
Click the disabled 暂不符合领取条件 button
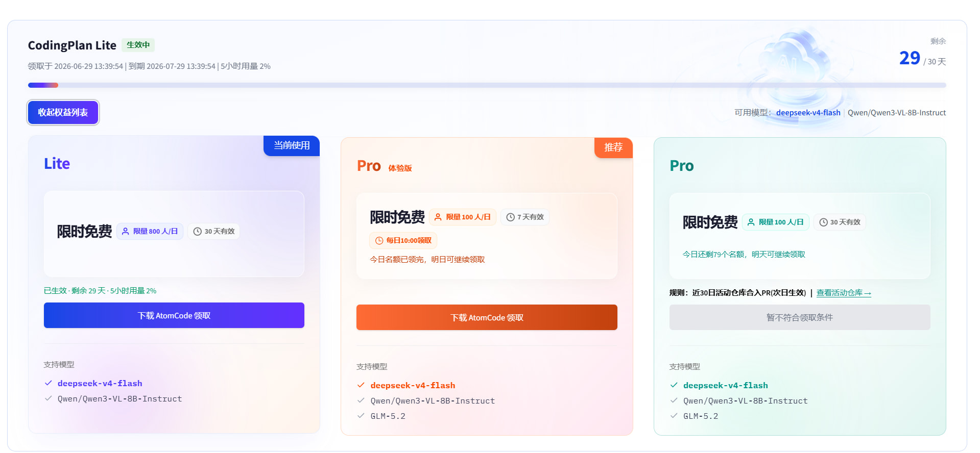800,317
